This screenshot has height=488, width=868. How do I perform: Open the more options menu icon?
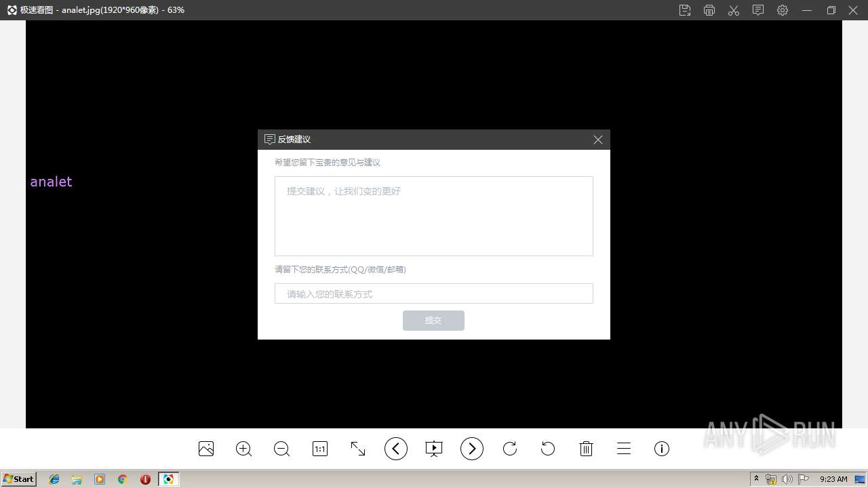(624, 449)
